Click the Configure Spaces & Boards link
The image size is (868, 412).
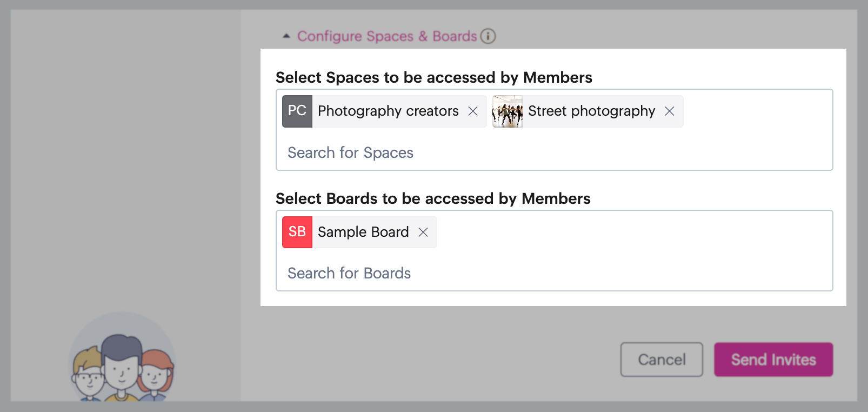[387, 36]
